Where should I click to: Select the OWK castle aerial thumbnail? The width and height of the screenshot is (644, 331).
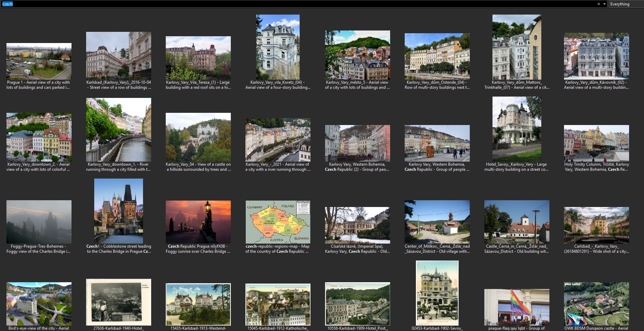597,304
